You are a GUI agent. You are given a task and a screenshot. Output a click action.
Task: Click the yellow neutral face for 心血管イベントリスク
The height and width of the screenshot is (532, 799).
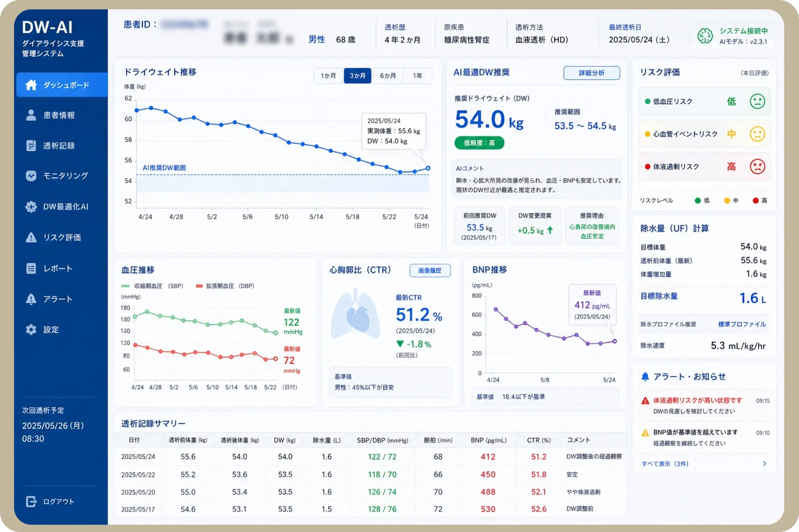pos(757,134)
